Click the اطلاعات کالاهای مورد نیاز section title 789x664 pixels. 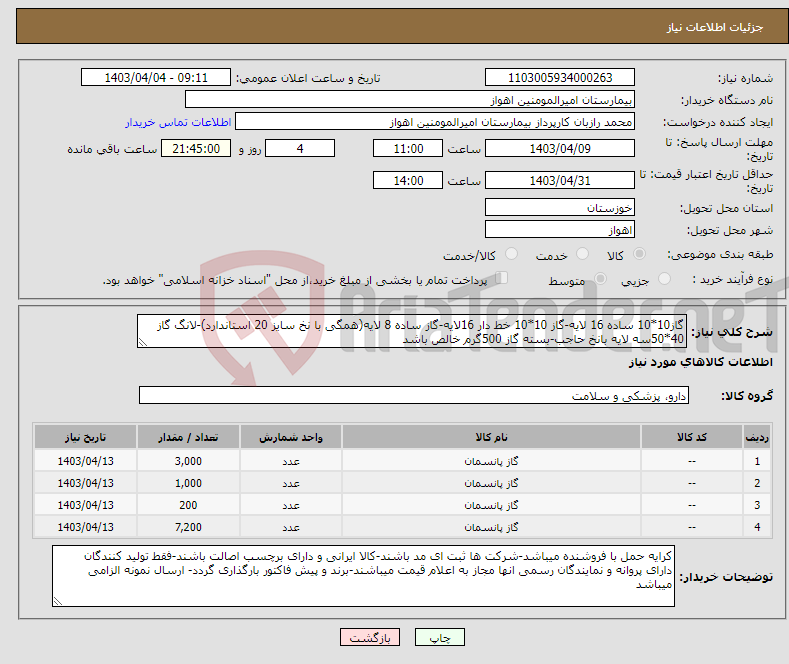(x=700, y=362)
